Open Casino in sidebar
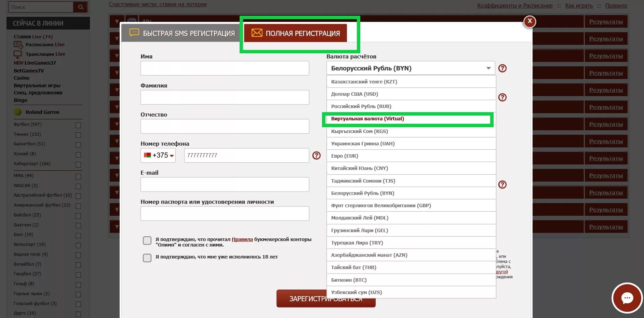The image size is (644, 318). [22, 78]
